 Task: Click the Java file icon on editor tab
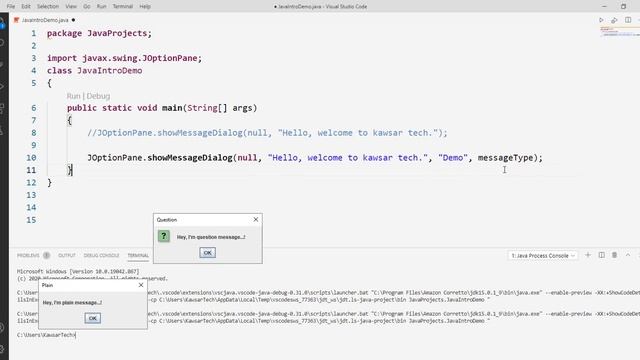pyautogui.click(x=16, y=20)
